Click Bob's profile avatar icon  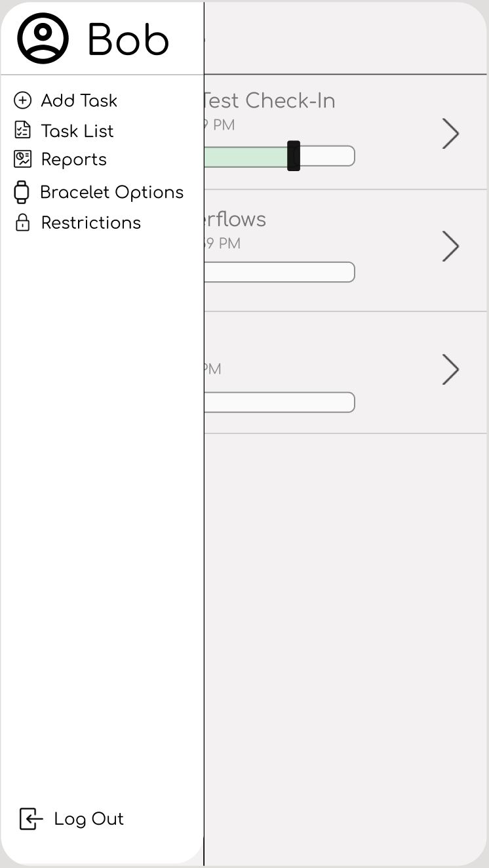43,39
